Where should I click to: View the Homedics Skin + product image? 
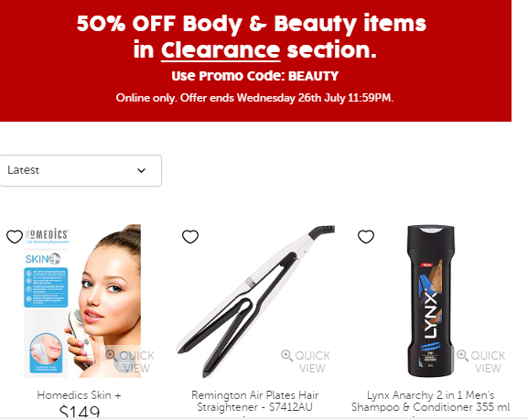tap(82, 301)
